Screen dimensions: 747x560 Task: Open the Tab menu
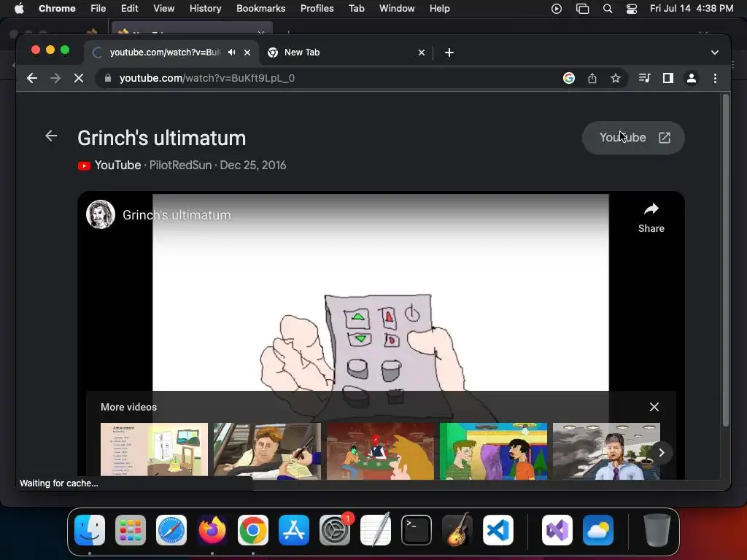(356, 9)
